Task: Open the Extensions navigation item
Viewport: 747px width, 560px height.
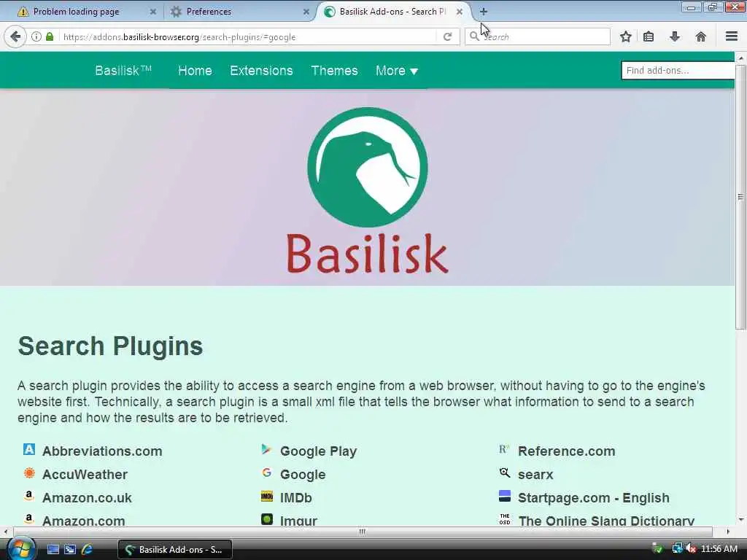Action: [261, 71]
